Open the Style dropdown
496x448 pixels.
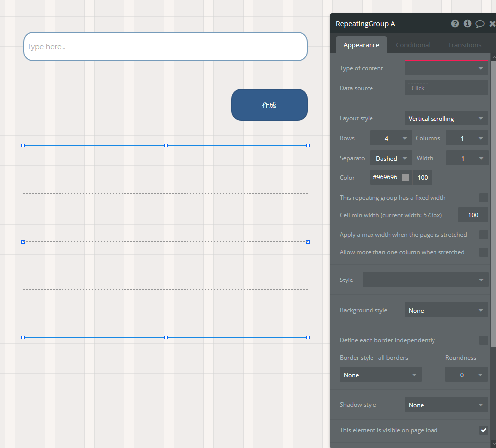425,280
